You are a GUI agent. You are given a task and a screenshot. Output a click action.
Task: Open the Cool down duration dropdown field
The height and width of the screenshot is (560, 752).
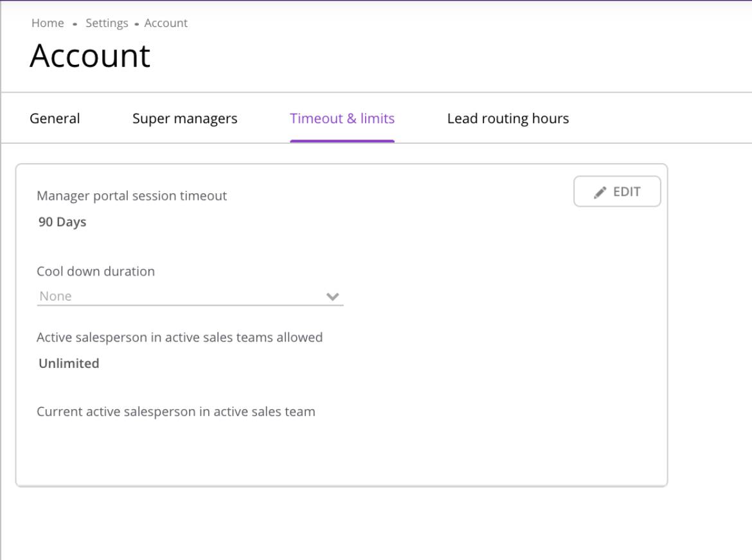pyautogui.click(x=190, y=297)
